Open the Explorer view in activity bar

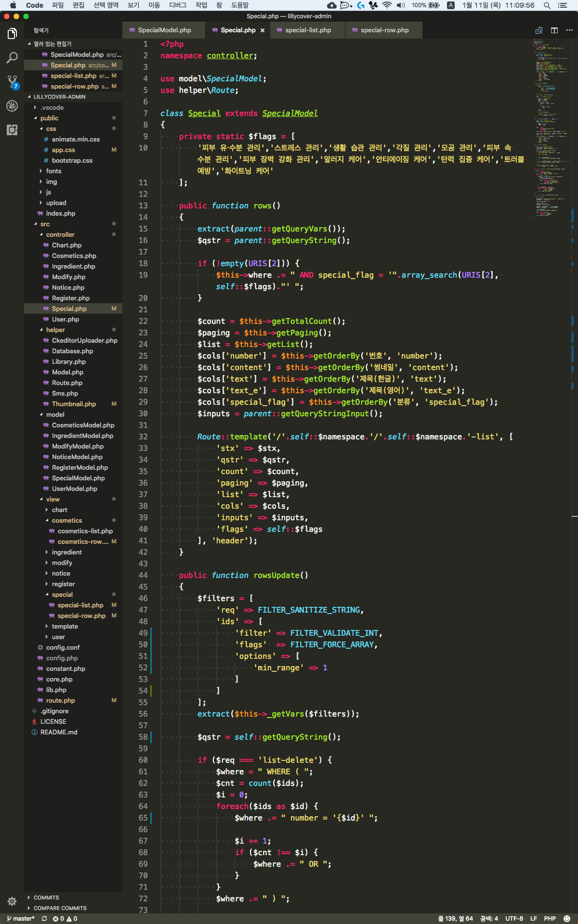(12, 34)
